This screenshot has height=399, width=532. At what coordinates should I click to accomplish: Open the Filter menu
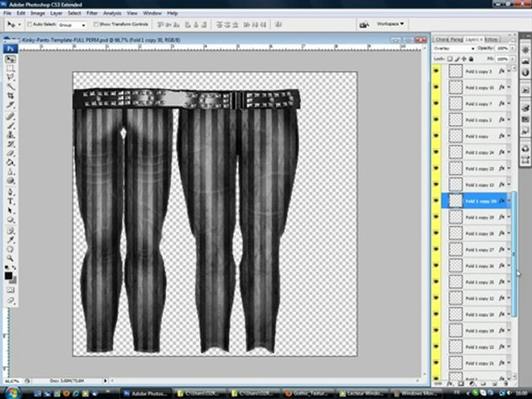click(92, 13)
